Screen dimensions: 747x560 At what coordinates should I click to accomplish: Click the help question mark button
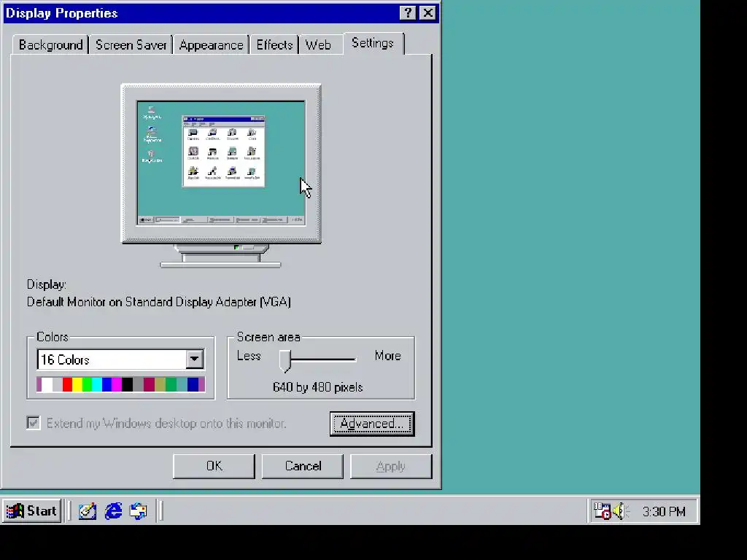point(408,13)
